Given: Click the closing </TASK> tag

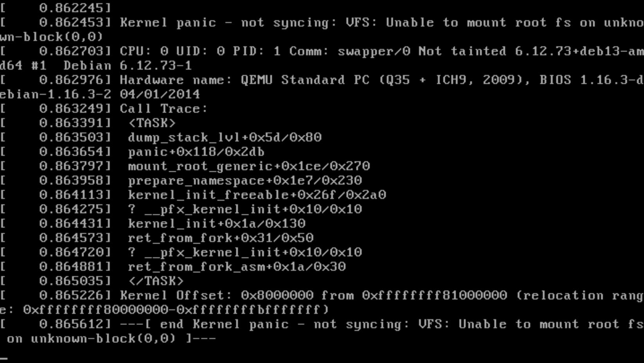Looking at the screenshot, I should pyautogui.click(x=156, y=281).
